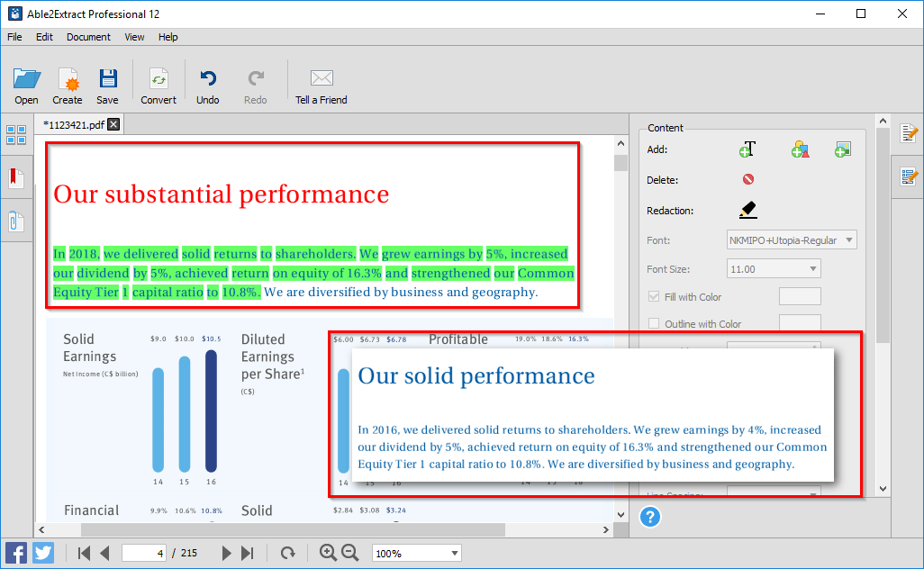Open the bookmarks side panel
The image size is (924, 569).
(x=16, y=177)
